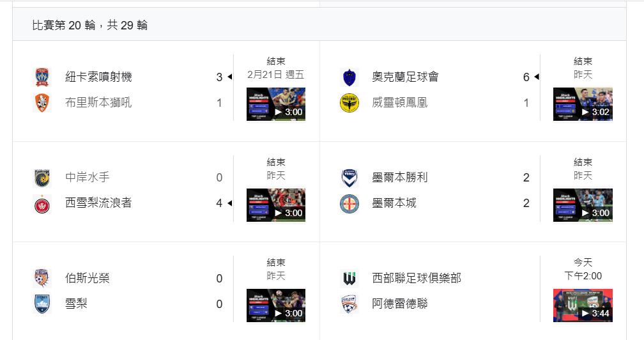
Task: Click the 伯斯光榮 team logo
Action: pos(42,279)
